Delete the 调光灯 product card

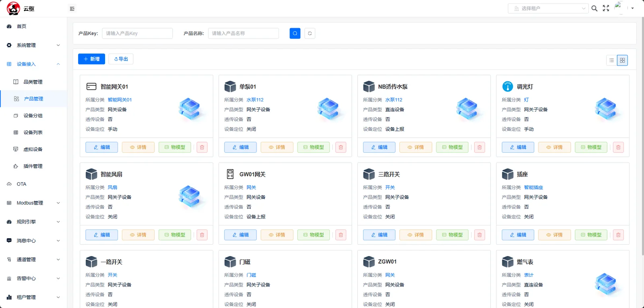tap(619, 147)
